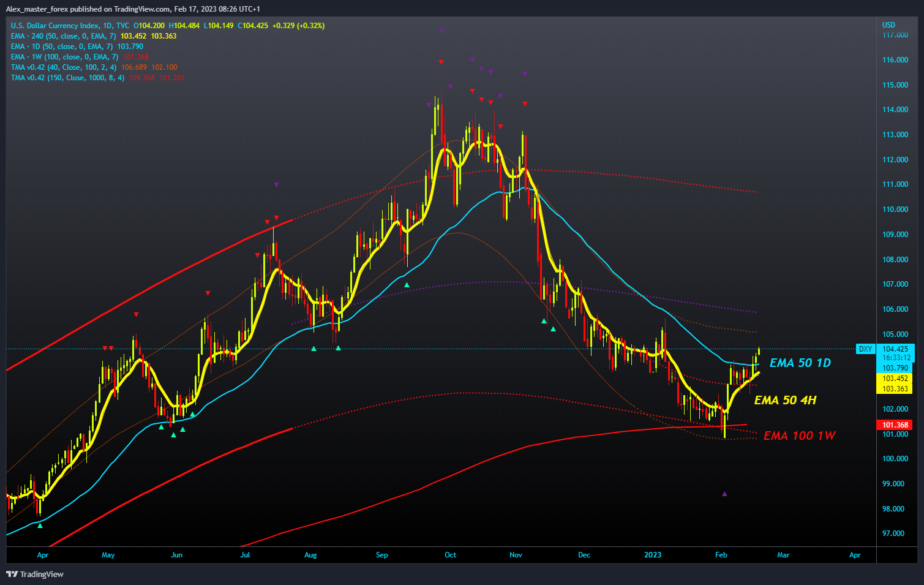Click the 112.000 price scale label
This screenshot has height=585, width=924.
[895, 160]
